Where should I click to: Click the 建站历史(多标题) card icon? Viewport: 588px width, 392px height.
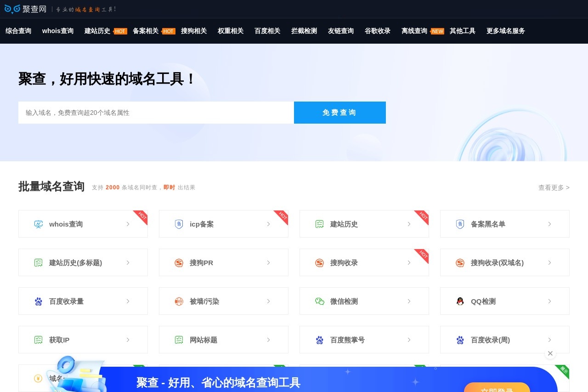click(39, 263)
